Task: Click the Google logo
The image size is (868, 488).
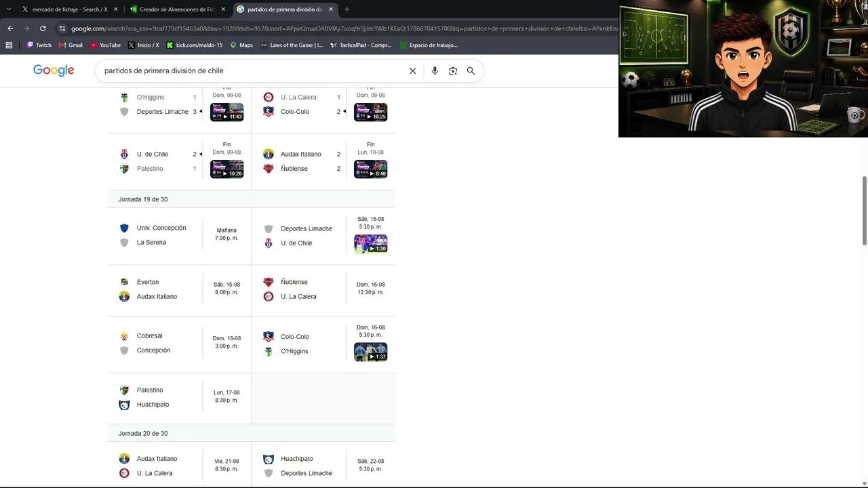Action: pyautogui.click(x=54, y=70)
